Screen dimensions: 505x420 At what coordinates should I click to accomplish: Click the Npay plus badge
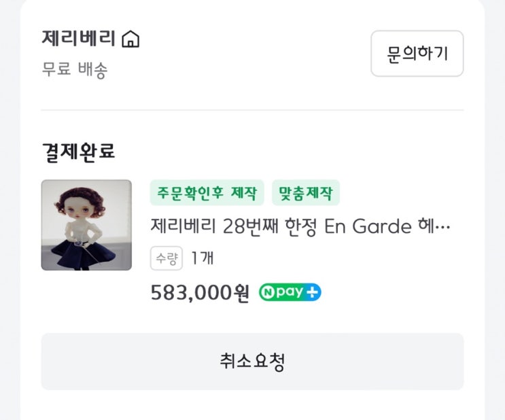[x=290, y=293]
